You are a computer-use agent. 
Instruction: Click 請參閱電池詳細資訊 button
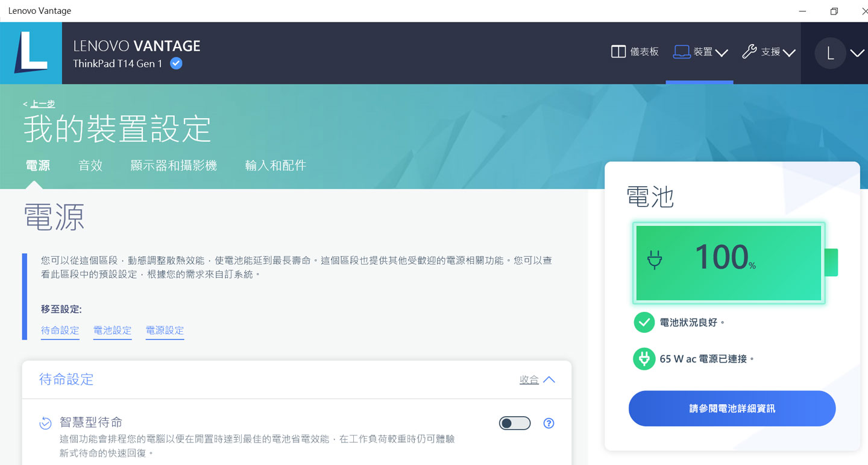tap(731, 408)
